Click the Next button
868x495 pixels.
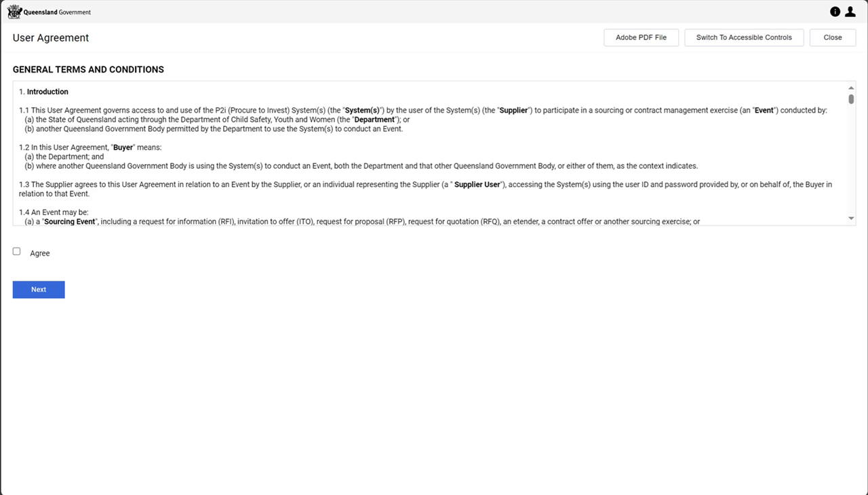point(39,290)
